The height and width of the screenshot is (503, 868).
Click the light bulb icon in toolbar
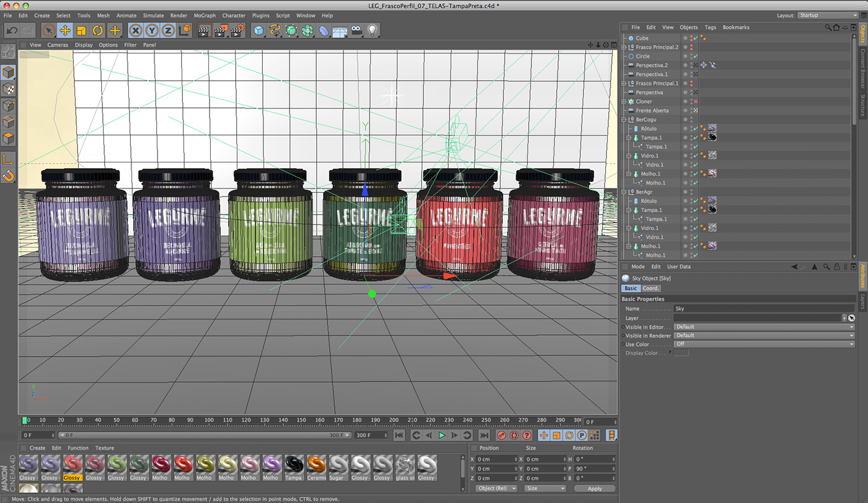(x=372, y=30)
